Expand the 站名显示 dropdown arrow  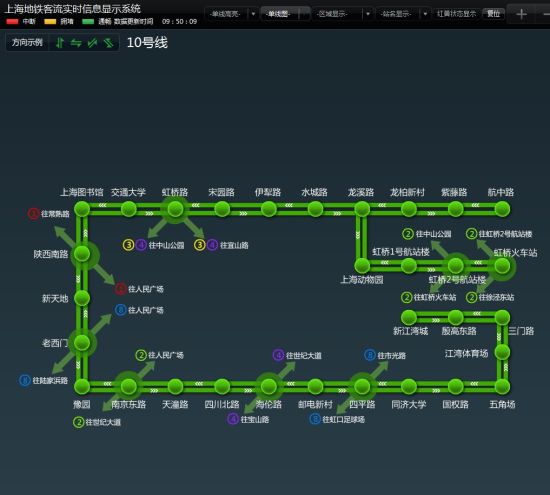click(x=425, y=14)
